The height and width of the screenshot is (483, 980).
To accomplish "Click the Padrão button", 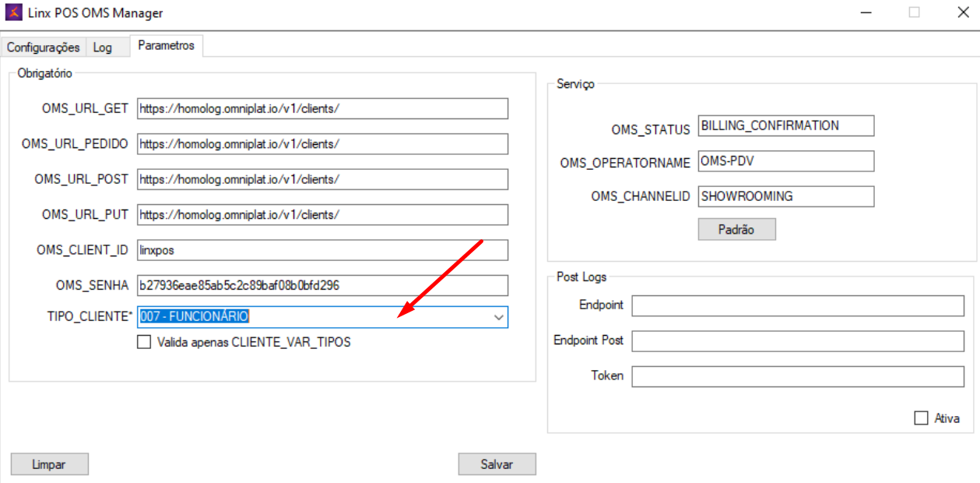I will [736, 229].
